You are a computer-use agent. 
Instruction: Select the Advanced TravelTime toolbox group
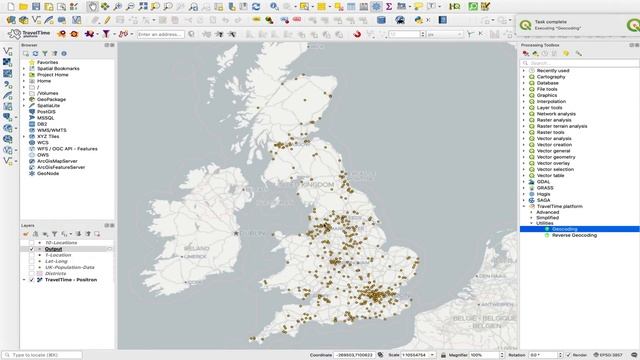click(x=547, y=212)
